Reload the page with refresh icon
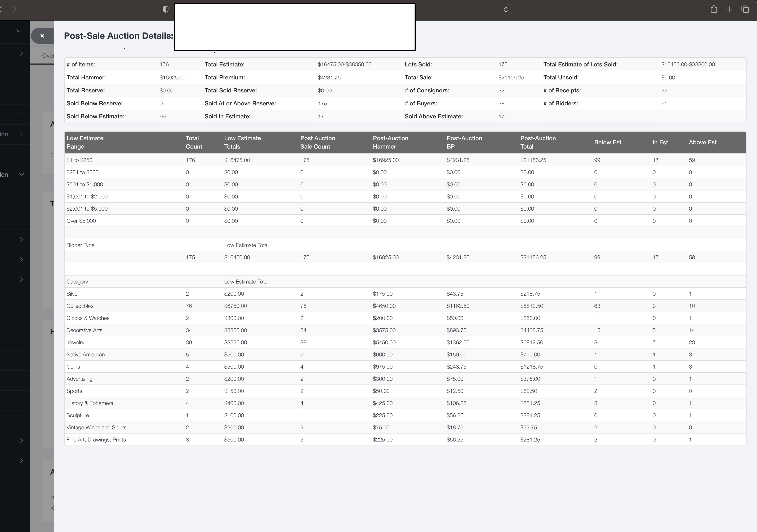757x532 pixels. tap(506, 9)
